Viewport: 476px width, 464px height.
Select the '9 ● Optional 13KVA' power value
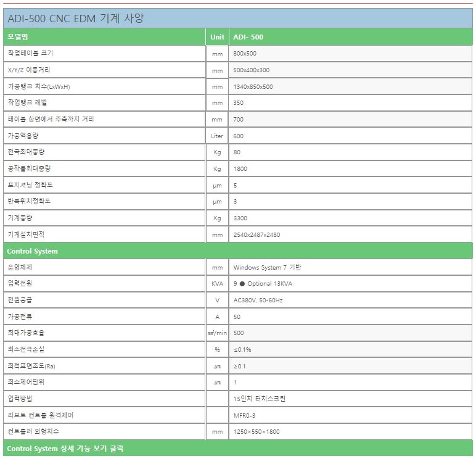click(263, 284)
